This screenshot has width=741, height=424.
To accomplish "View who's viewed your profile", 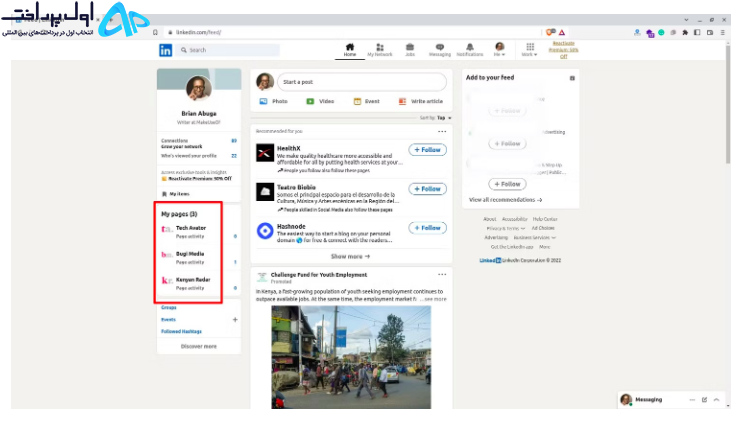I will coord(199,156).
